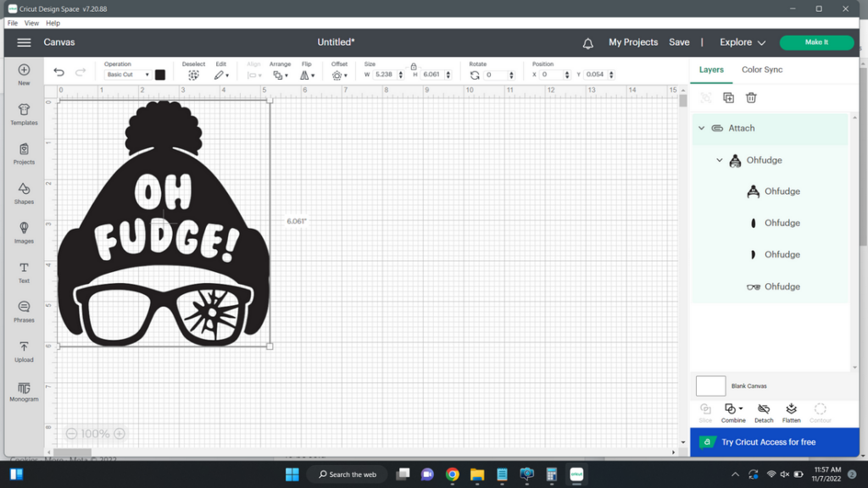Screen dimensions: 868x488
Task: Click the rotate icon in toolbar
Action: 475,75
